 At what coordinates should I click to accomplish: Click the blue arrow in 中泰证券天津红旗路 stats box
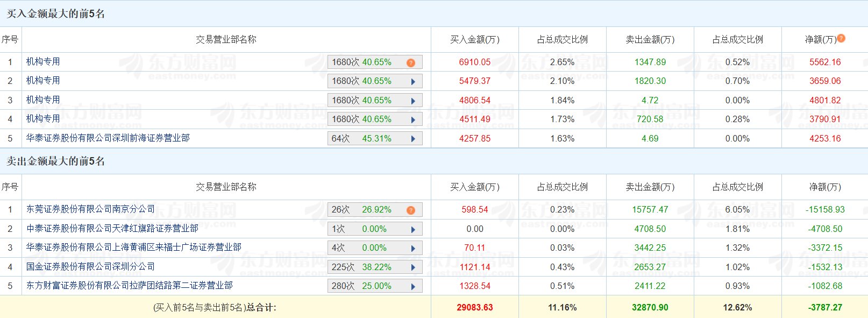pos(413,230)
